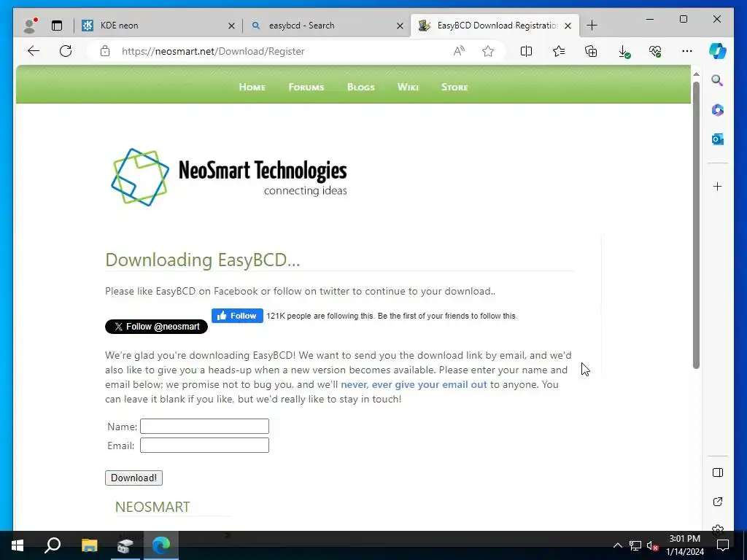Show hidden system tray icons
The width and height of the screenshot is (747, 560).
617,545
